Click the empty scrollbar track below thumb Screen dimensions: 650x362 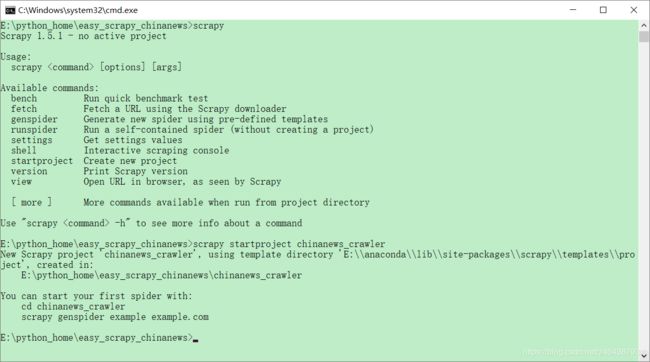coord(644,195)
